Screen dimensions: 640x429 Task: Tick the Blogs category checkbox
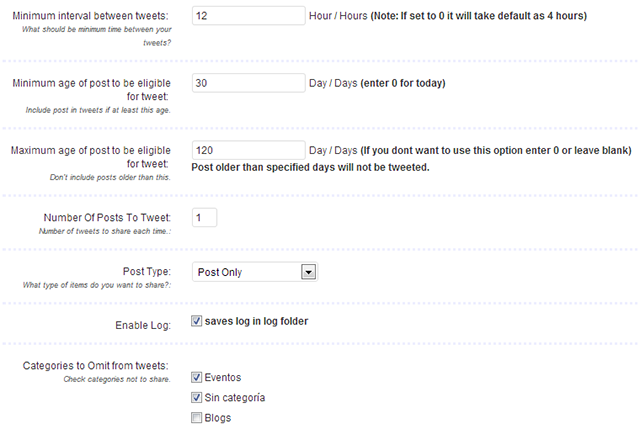196,418
